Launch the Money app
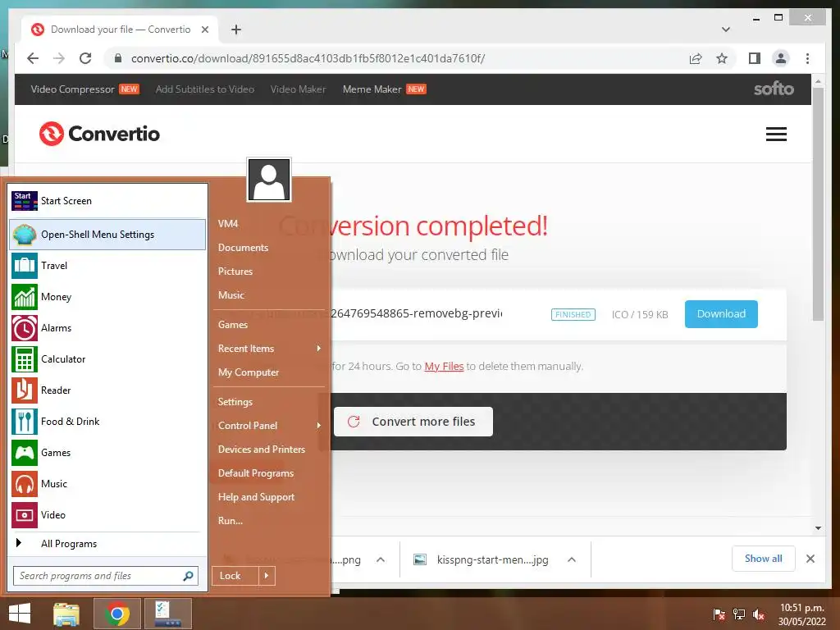This screenshot has width=840, height=630. coord(107,297)
